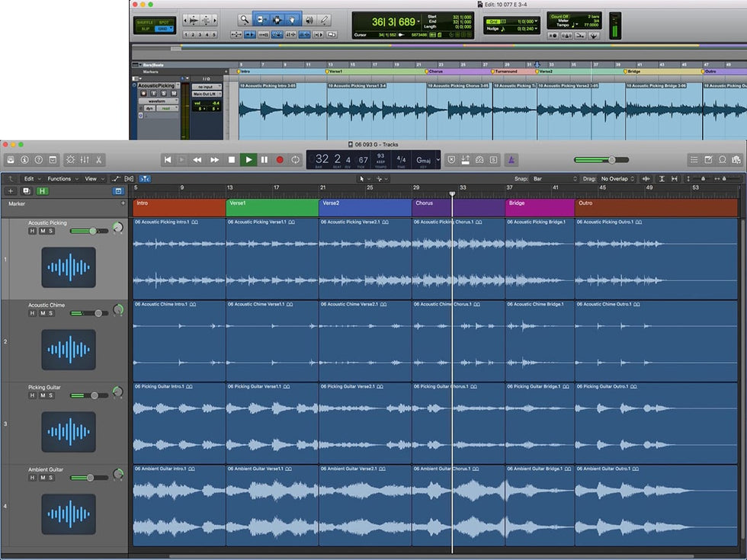The height and width of the screenshot is (560, 747).
Task: Open the Scissors editors button
Action: pyautogui.click(x=99, y=159)
